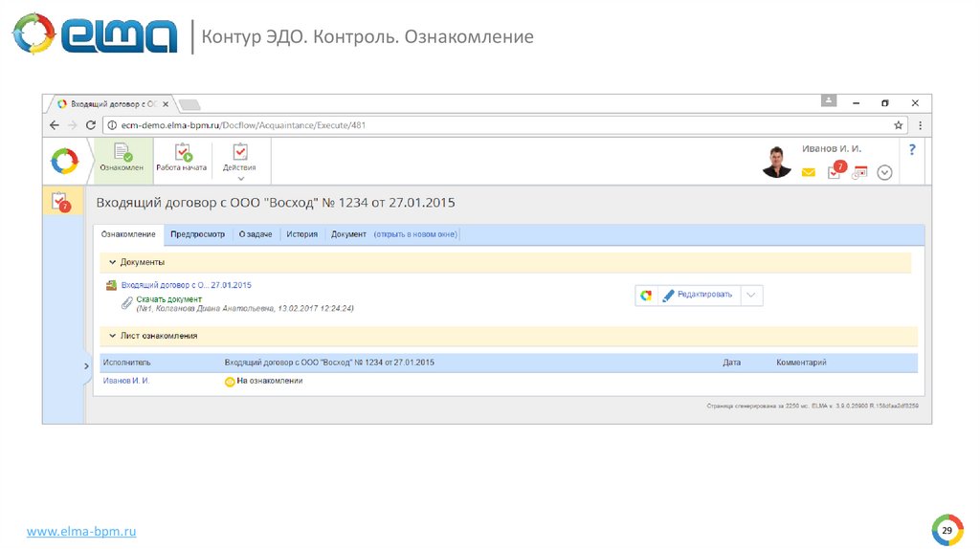Open the tasks notification icon with badge
The image size is (980, 549).
click(835, 172)
